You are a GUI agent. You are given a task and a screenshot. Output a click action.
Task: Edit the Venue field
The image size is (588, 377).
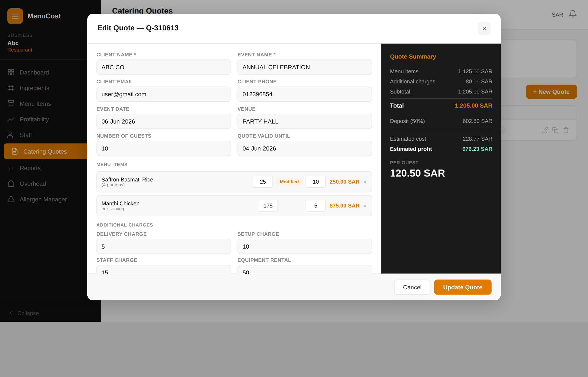pyautogui.click(x=304, y=121)
